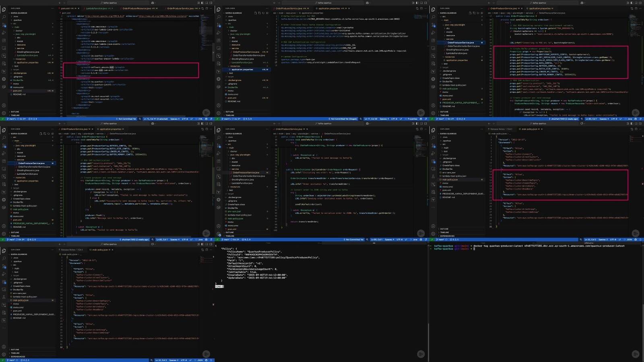644x362 pixels.
Task: Open Run and Debug in pom.xml window
Action: [4, 33]
